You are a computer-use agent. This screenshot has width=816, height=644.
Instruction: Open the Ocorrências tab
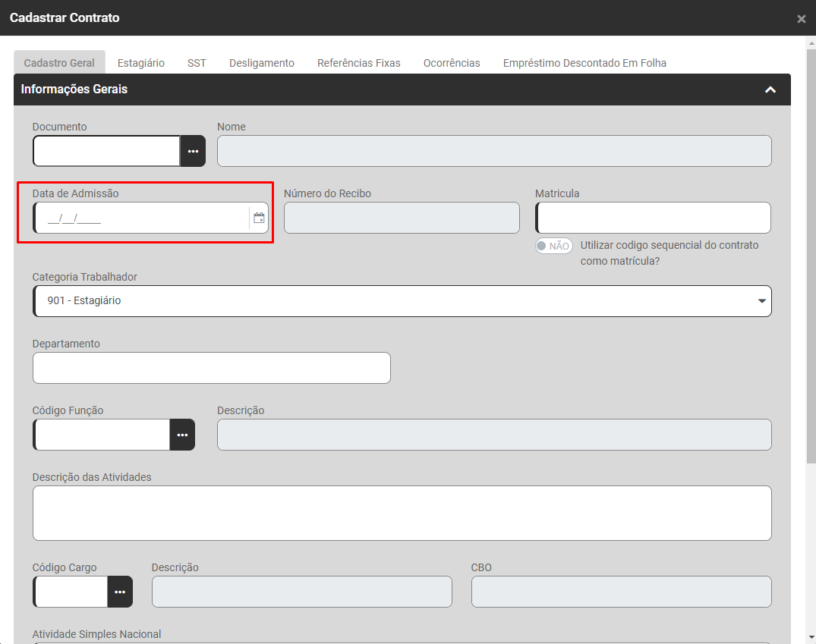tap(452, 63)
